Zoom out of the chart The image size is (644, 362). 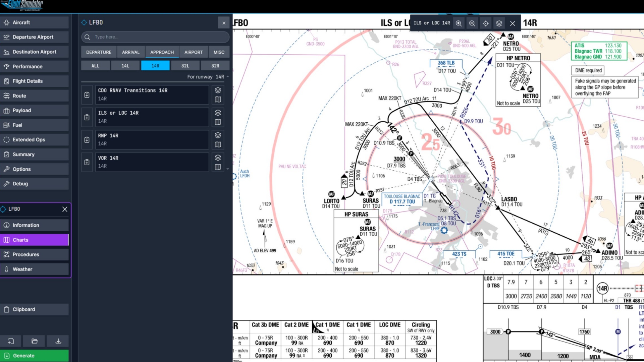[x=472, y=23]
